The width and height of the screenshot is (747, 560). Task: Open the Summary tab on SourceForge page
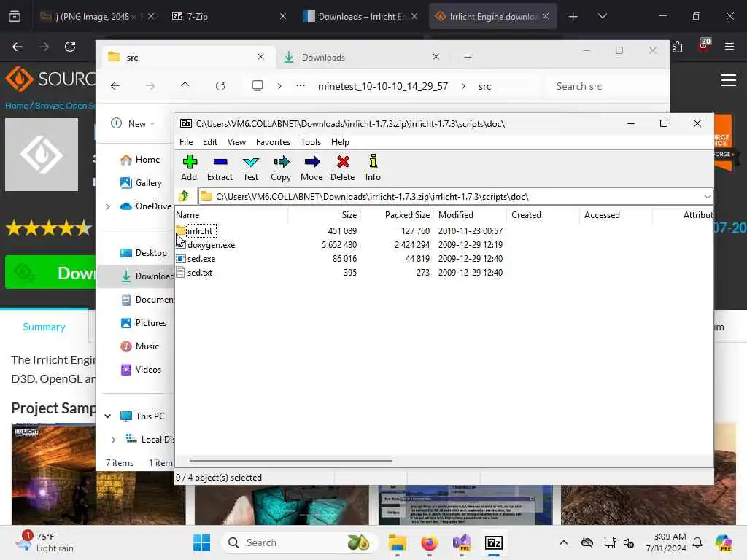tap(44, 327)
